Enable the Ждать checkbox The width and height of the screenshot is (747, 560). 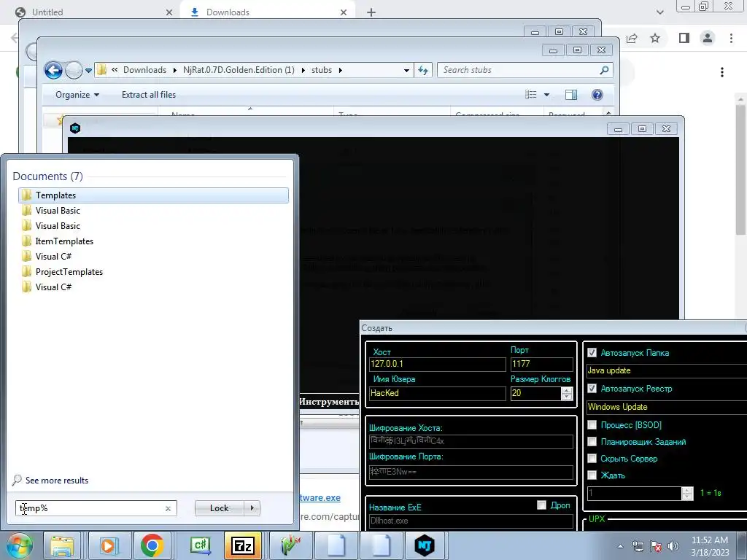[x=592, y=475]
